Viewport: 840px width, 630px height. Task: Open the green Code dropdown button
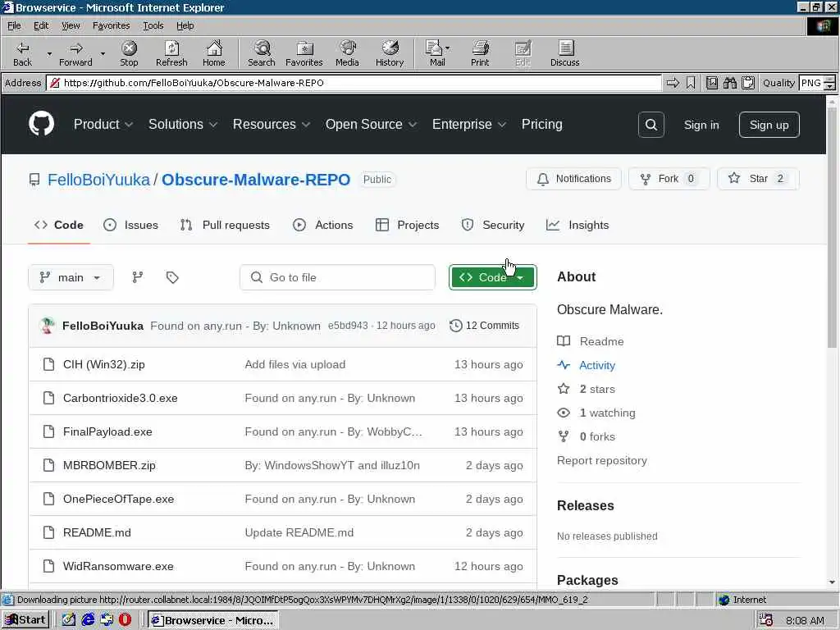(493, 277)
